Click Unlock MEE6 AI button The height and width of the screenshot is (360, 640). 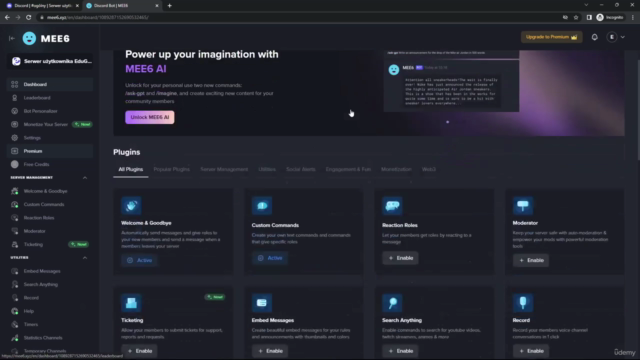[150, 118]
